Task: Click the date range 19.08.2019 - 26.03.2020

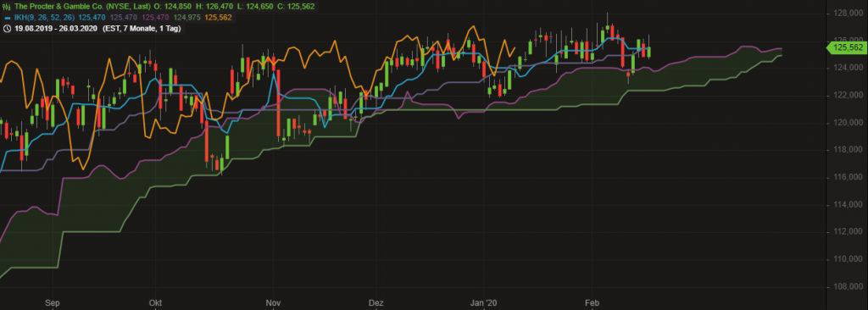Action: (55, 28)
